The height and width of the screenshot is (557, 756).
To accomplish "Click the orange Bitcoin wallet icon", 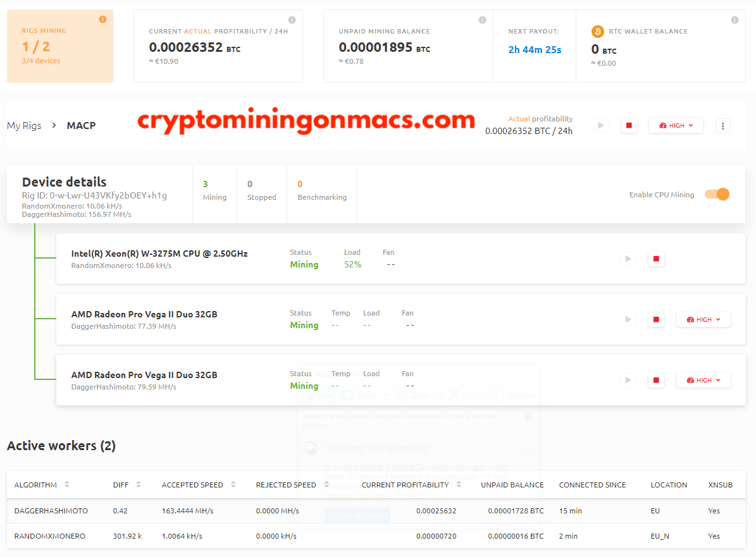I will coord(597,32).
